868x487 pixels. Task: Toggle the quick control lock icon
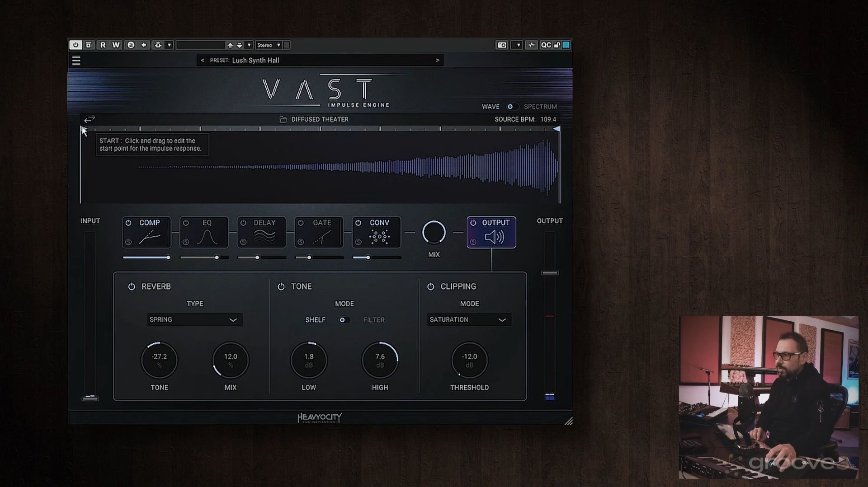point(557,45)
